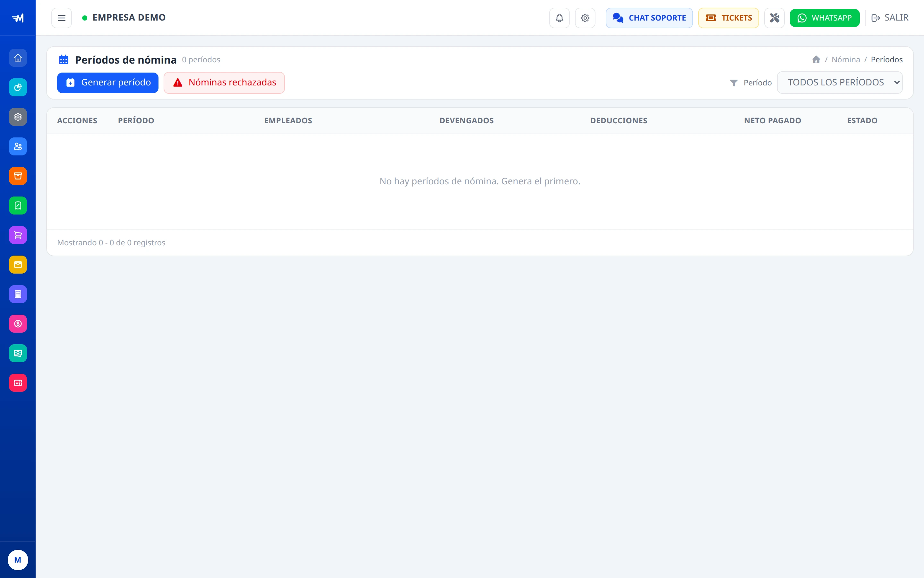This screenshot has width=924, height=578.
Task: Click the PERÍODO column header
Action: (x=136, y=121)
